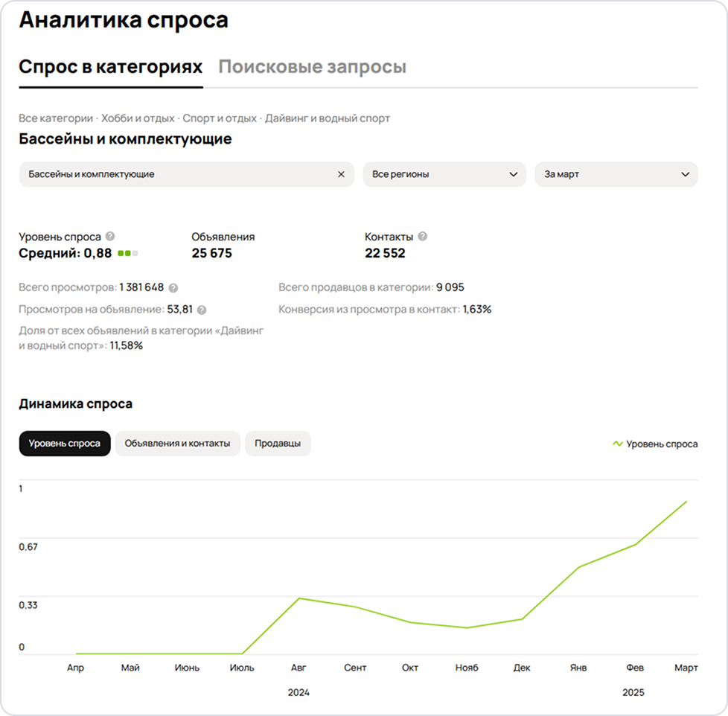The image size is (728, 716).
Task: Expand the Все регионы dropdown
Action: [444, 174]
